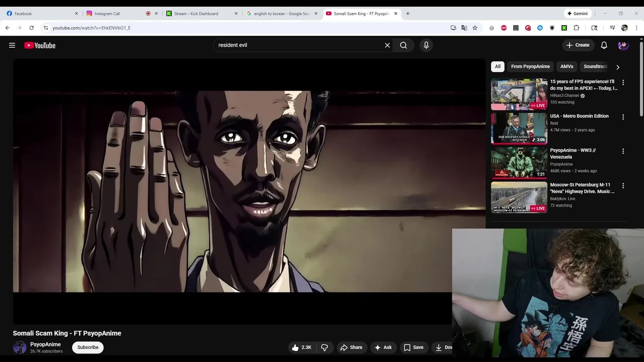Dislike the video with thumbs down

[x=325, y=347]
